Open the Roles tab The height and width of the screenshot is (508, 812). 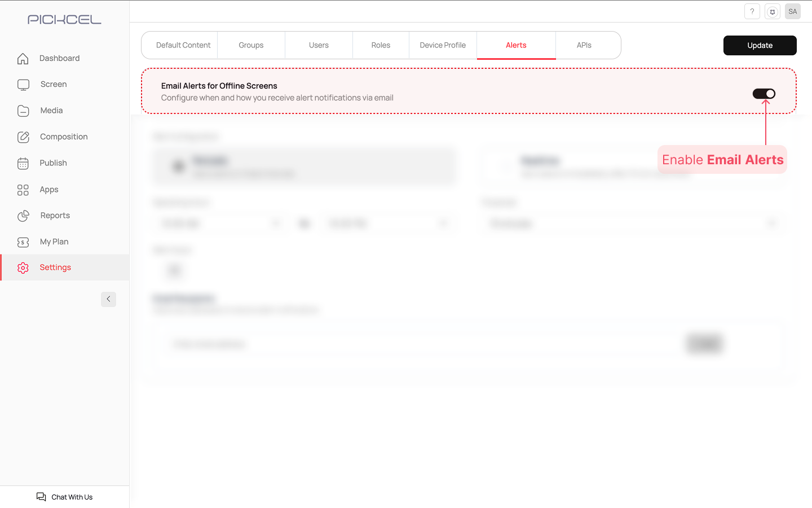click(x=381, y=45)
